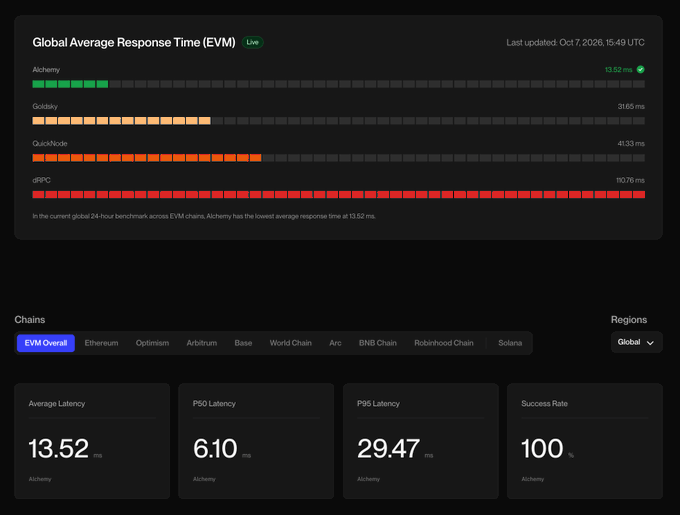Switch to World Chain tab

[291, 343]
